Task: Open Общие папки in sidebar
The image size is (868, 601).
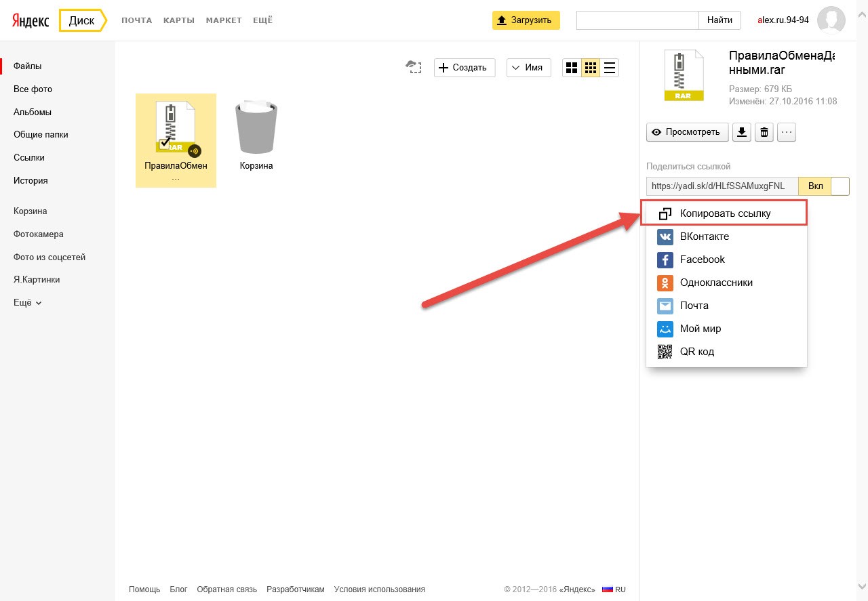Action: click(41, 135)
